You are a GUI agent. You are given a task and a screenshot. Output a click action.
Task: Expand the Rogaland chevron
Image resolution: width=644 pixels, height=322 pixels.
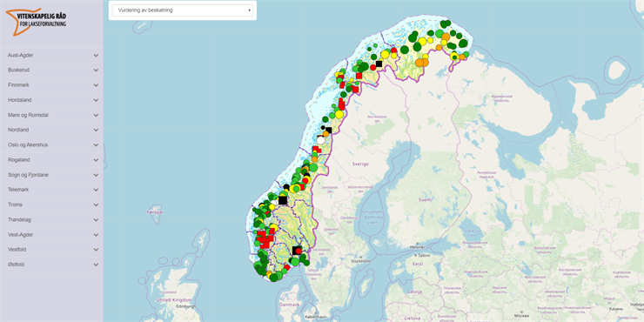(x=96, y=160)
